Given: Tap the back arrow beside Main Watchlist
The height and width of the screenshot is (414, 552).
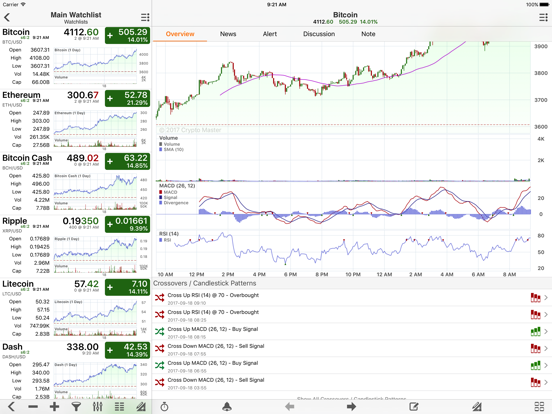Looking at the screenshot, I should pos(7,17).
